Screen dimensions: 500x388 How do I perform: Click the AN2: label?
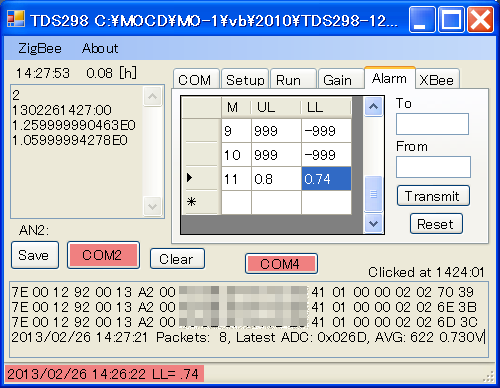(x=34, y=230)
